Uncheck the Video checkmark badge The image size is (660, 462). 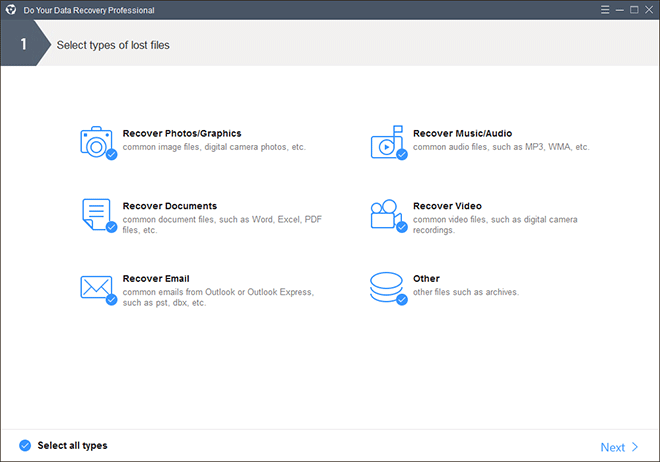(x=402, y=227)
